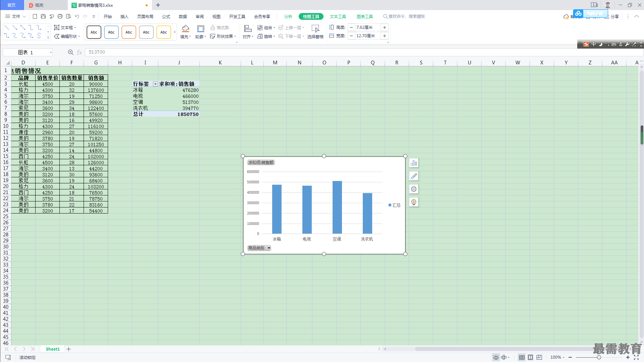
Task: Apply the orange outlined Abc shape style
Action: 129,32
